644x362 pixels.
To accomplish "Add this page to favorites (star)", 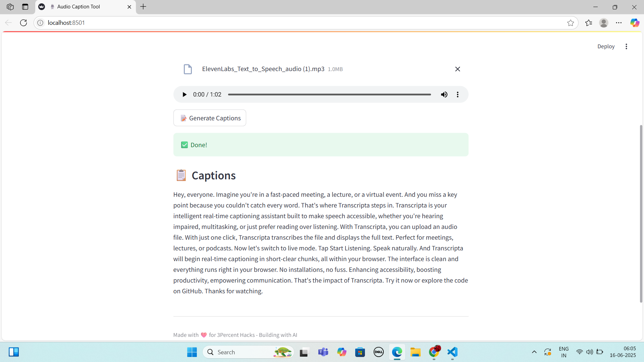I will pos(571,23).
